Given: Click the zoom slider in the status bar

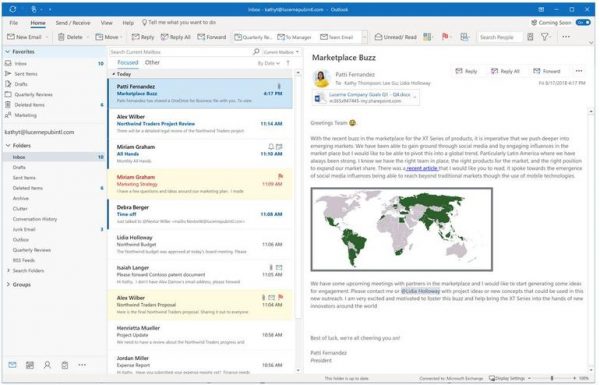Looking at the screenshot, I should click(552, 378).
